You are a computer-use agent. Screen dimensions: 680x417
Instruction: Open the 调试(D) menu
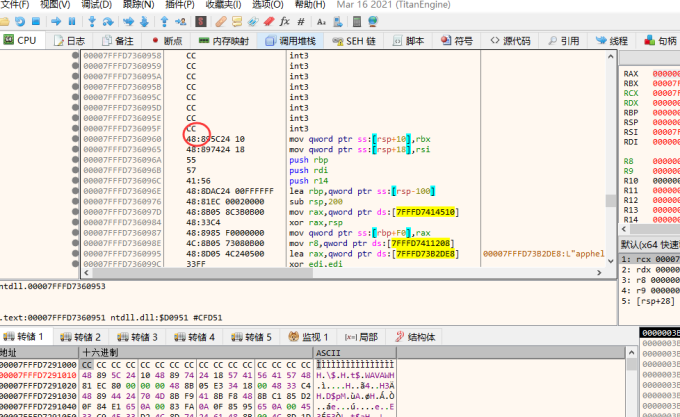pos(96,5)
